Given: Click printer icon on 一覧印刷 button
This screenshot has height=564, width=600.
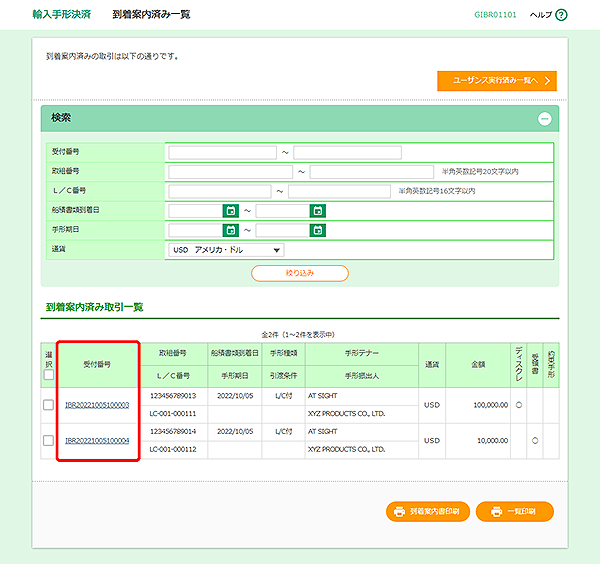Looking at the screenshot, I should click(x=495, y=511).
